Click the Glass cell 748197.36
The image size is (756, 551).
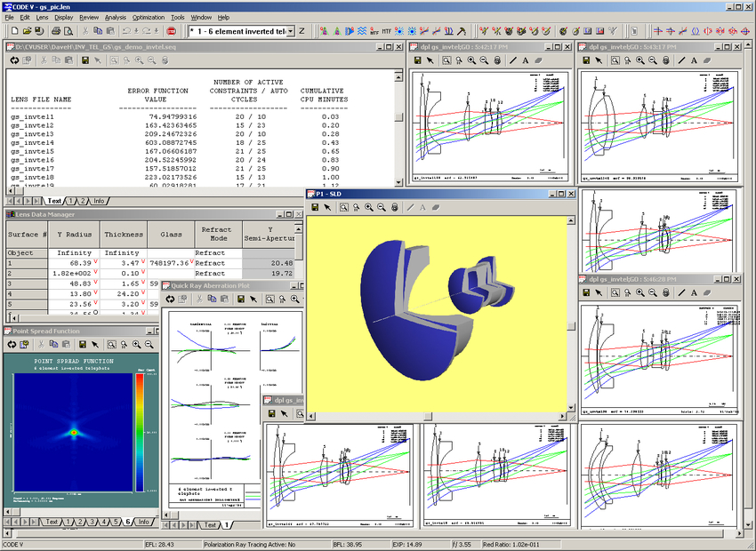click(x=171, y=263)
